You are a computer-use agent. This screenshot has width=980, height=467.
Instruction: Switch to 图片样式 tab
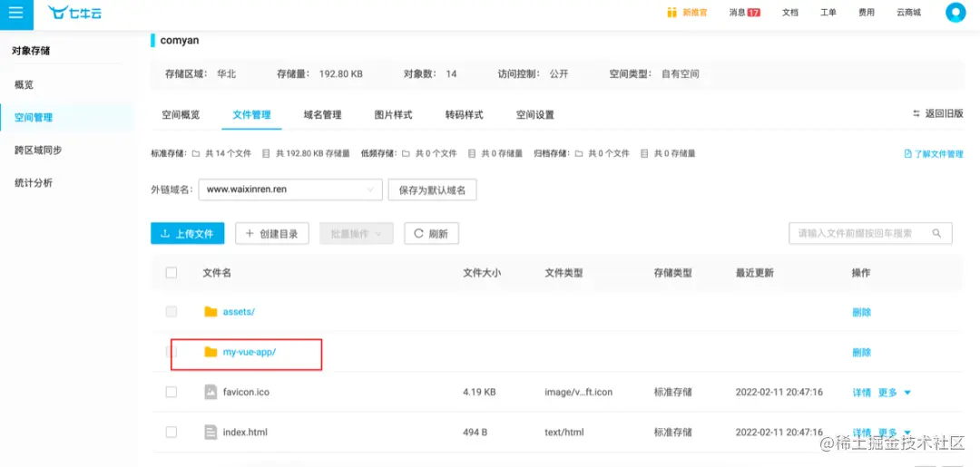pyautogui.click(x=393, y=115)
